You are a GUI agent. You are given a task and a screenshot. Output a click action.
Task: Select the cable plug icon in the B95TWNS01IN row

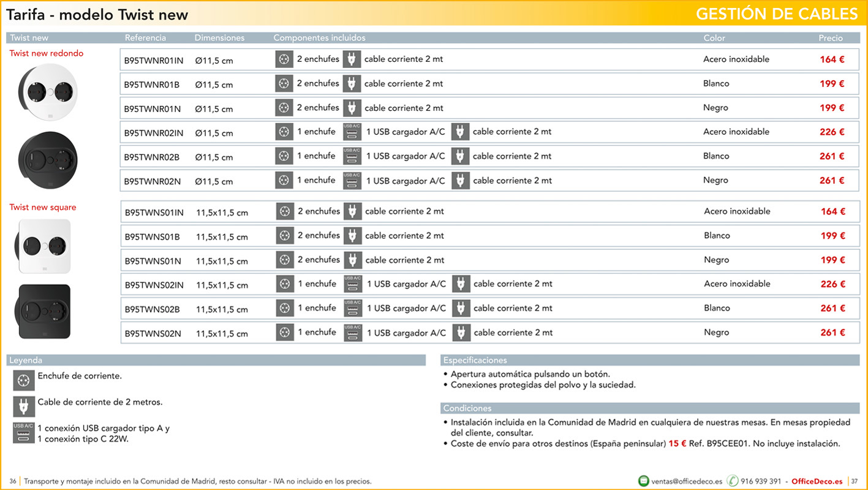pos(352,211)
